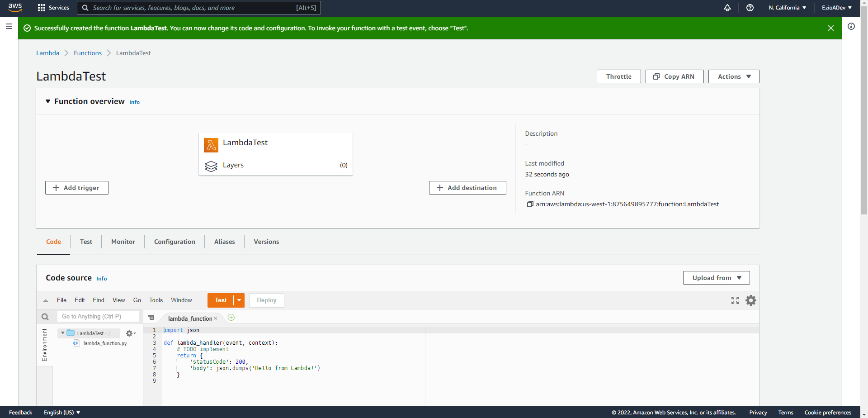Open the editor Window menu
The image size is (868, 418).
tap(181, 300)
